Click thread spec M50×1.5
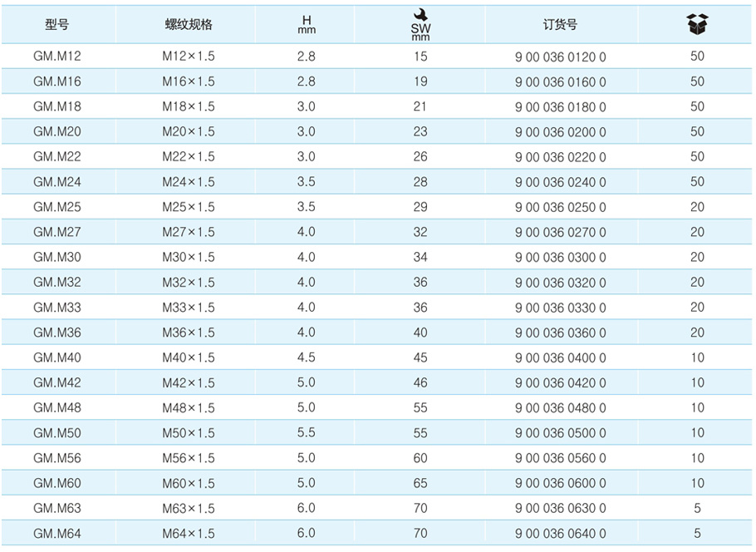The height and width of the screenshot is (552, 756). (188, 433)
